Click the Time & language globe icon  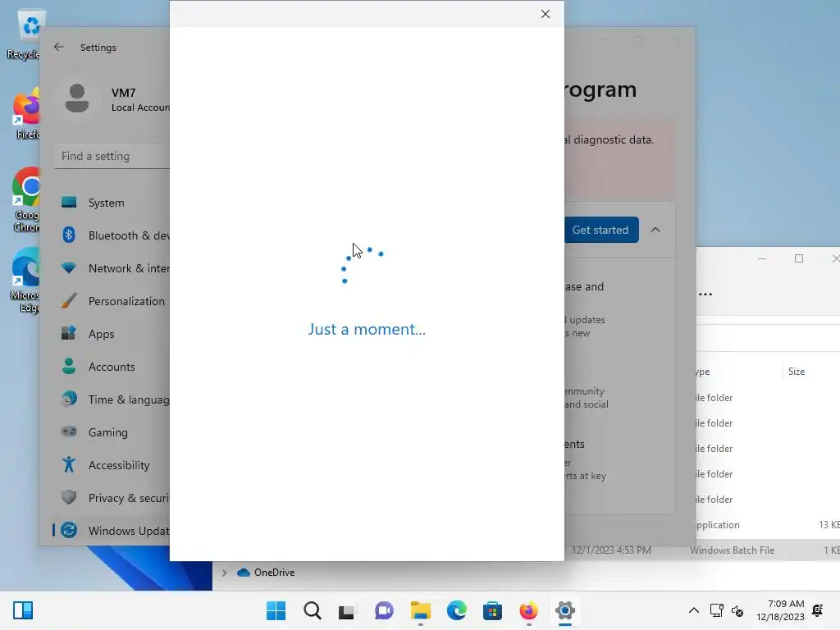click(69, 399)
